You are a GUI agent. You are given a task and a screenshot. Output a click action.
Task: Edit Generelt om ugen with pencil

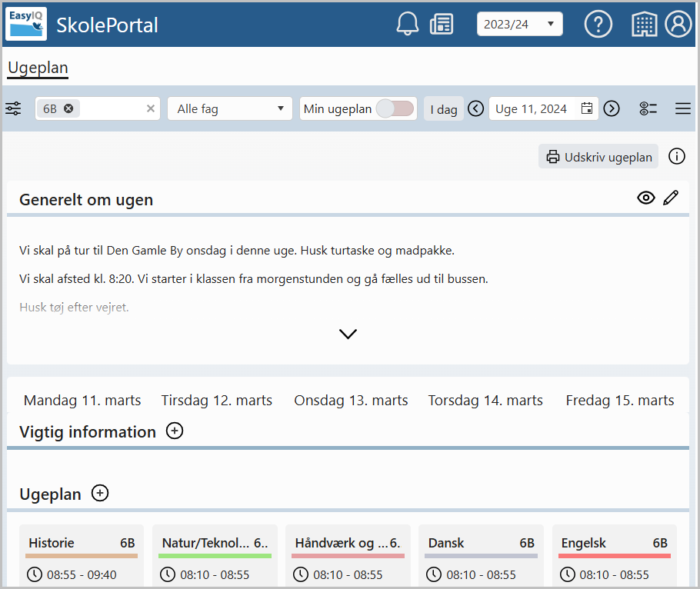tap(671, 198)
